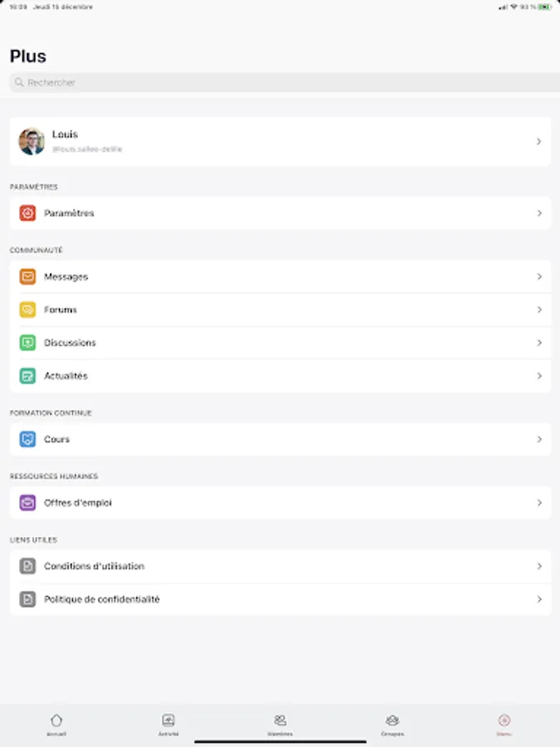560x747 pixels.
Task: Tap the teal Actualités news icon
Action: click(27, 376)
